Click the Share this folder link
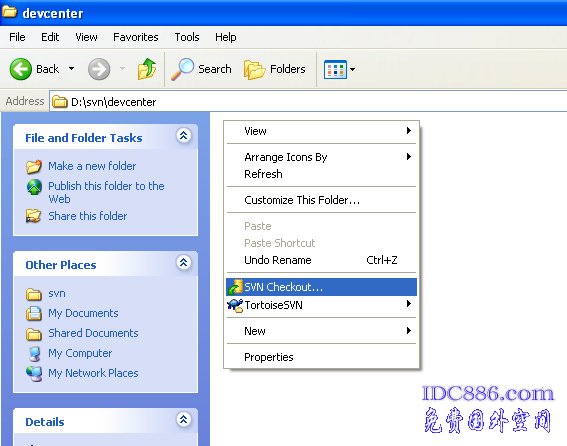Viewport: 567px width, 446px height. pos(88,216)
